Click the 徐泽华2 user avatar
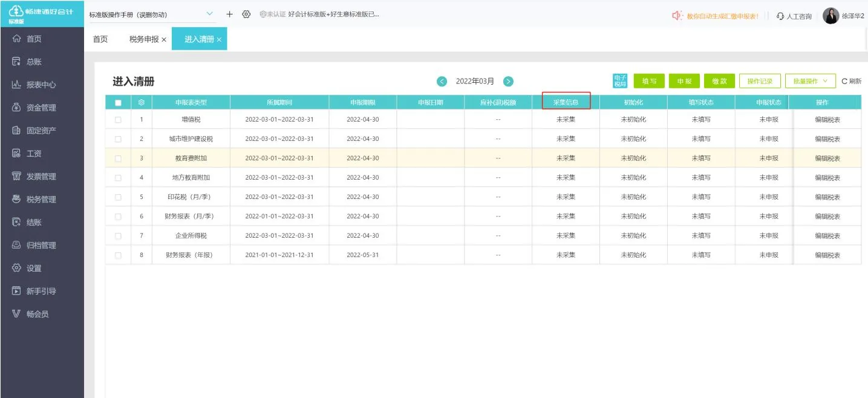The height and width of the screenshot is (398, 868). click(831, 16)
